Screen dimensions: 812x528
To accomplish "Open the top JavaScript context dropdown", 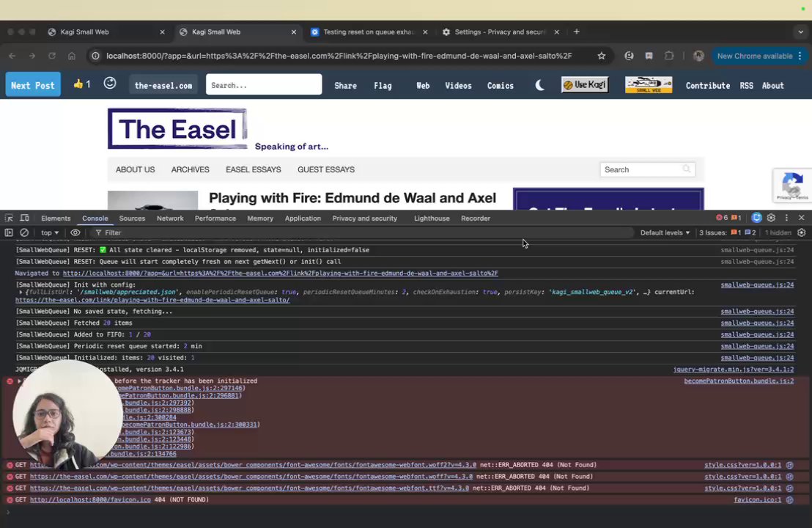I will coord(50,232).
